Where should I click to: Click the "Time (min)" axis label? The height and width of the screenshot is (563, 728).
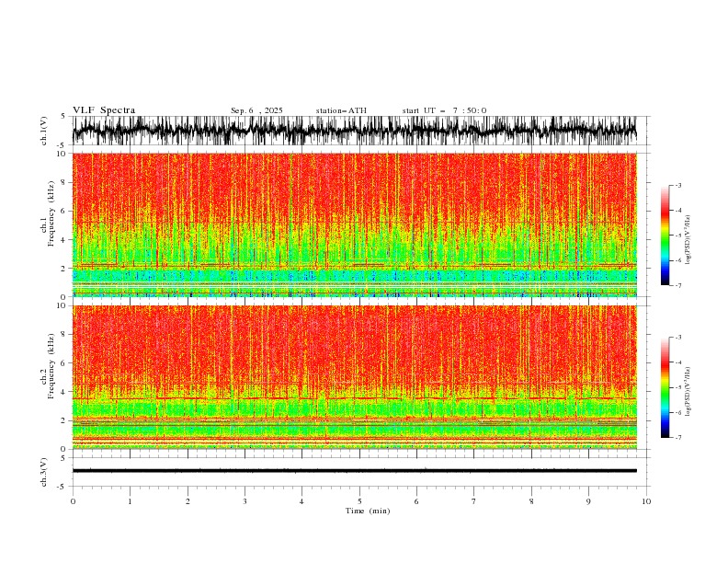[x=368, y=511]
